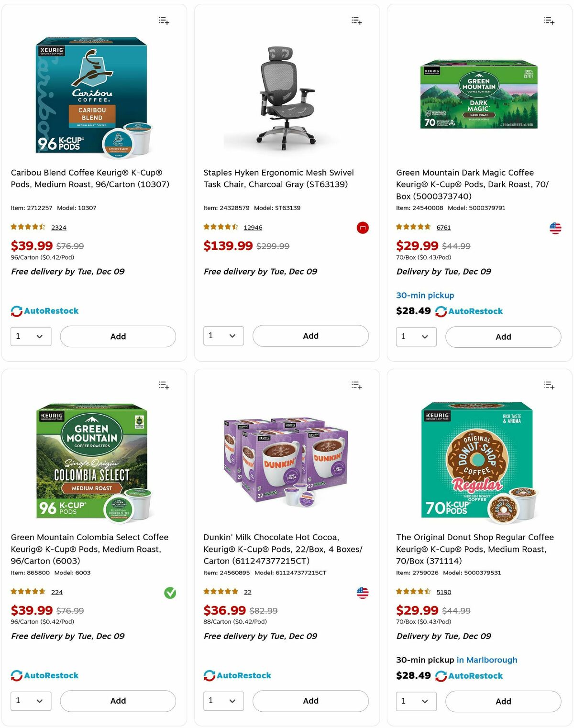Open the quantity dropdown for Caribou Blend
The height and width of the screenshot is (728, 574).
[x=31, y=336]
